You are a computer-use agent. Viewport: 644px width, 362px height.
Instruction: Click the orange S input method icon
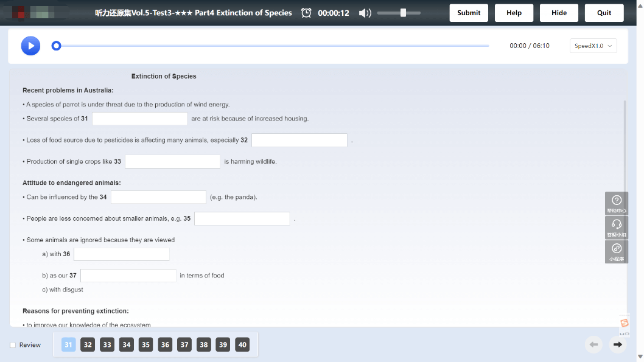pyautogui.click(x=625, y=323)
